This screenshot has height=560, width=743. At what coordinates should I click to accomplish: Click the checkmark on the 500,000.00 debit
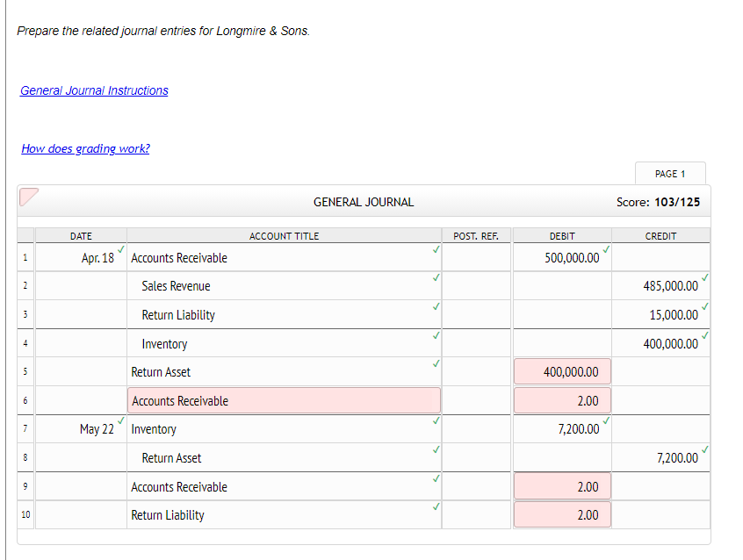click(x=604, y=248)
